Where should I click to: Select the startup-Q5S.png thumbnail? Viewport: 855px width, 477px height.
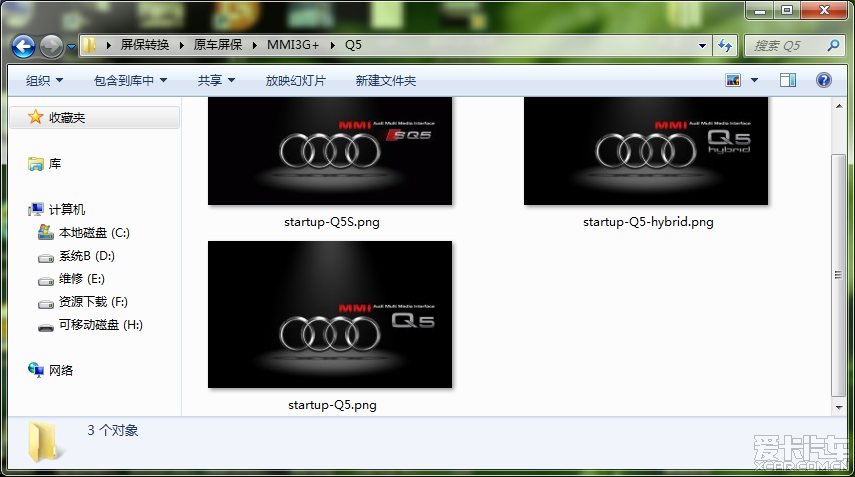click(x=330, y=151)
